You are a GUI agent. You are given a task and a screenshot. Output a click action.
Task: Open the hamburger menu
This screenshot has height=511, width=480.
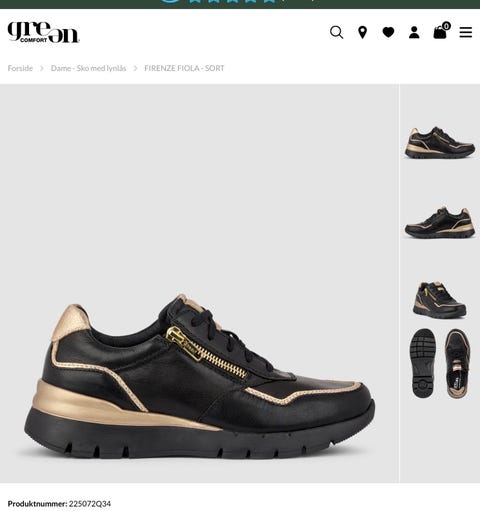coord(466,32)
